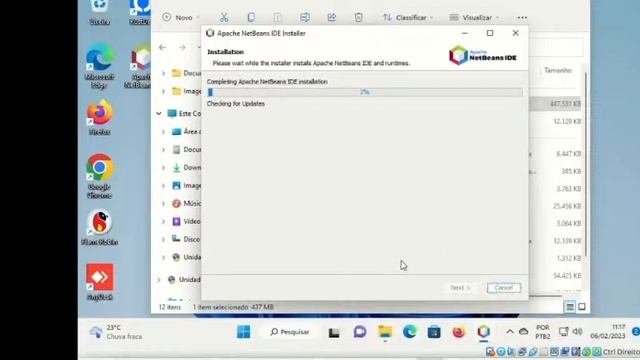Click the Google Chrome desktop shortcut
The image size is (640, 360).
(99, 176)
